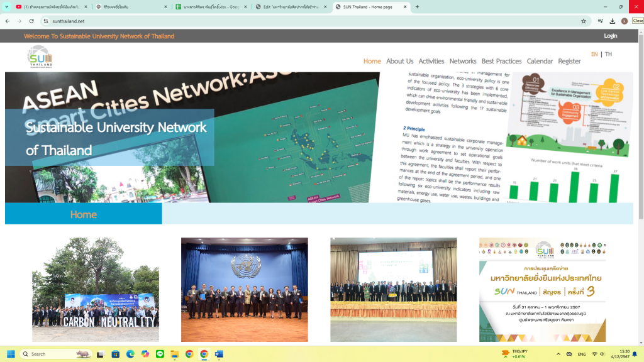Switch language to TH
Screen dimensions: 644x362
(608, 54)
